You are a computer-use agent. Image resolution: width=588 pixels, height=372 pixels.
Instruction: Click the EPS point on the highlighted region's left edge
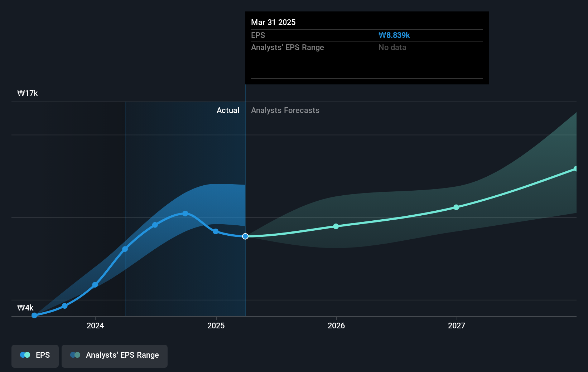click(125, 249)
